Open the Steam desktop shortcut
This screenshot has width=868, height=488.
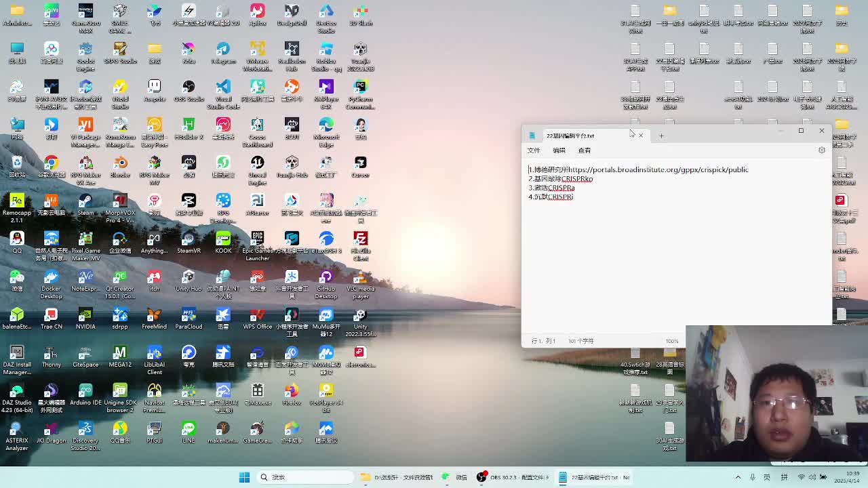[85, 205]
